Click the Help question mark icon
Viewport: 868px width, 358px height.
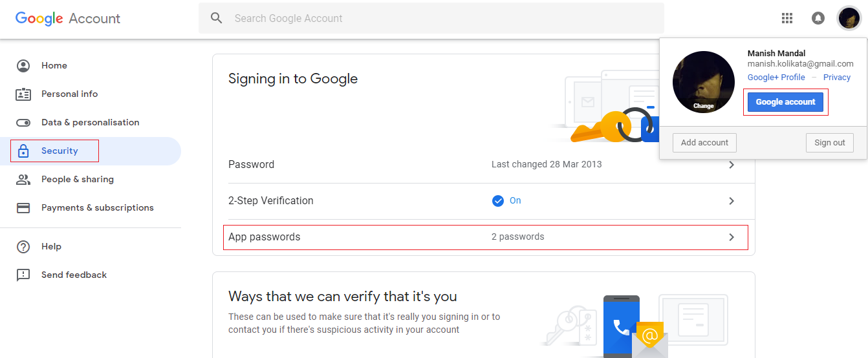coord(23,246)
